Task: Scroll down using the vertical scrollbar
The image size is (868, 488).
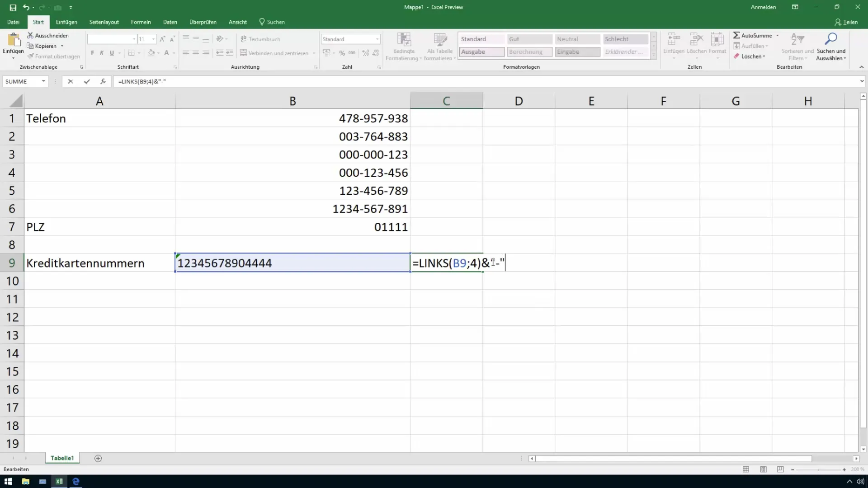Action: 863,451
